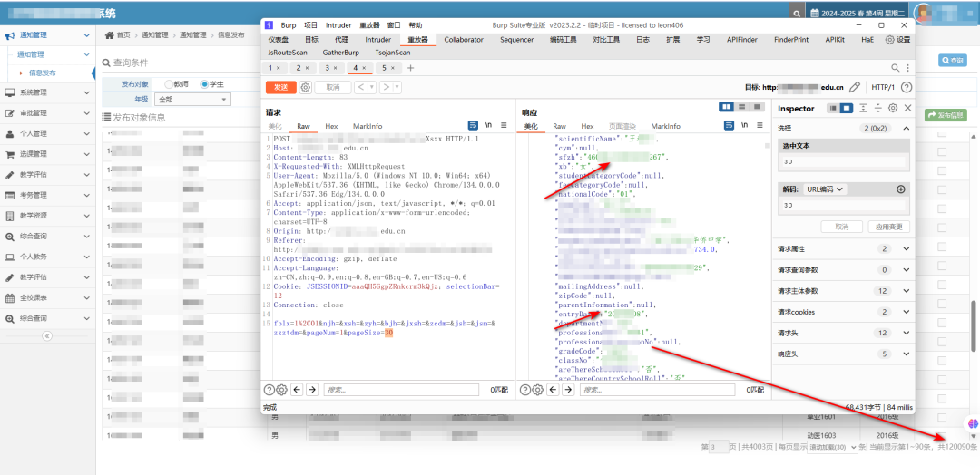
Task: Click the search icon in top header
Action: pyautogui.click(x=796, y=13)
